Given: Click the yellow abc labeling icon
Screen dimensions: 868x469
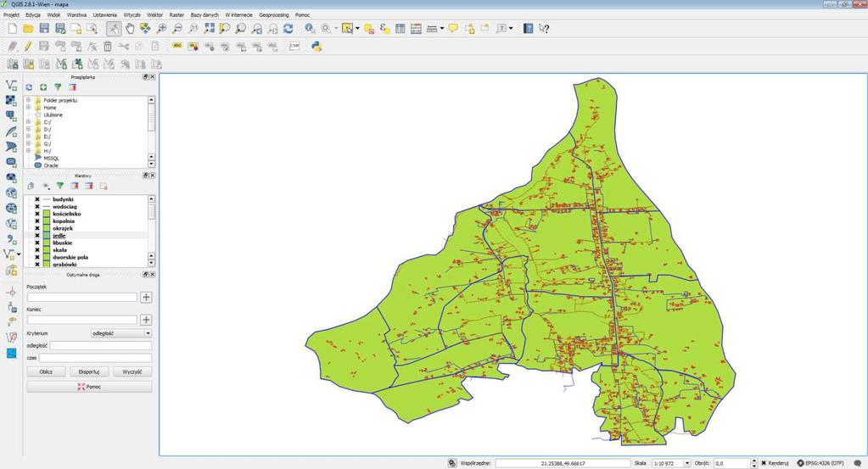Looking at the screenshot, I should click(x=177, y=46).
